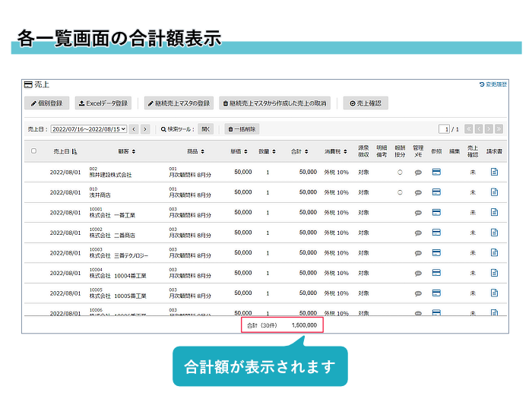Sort the table by 合計 column header
The height and width of the screenshot is (418, 532).
(x=301, y=151)
